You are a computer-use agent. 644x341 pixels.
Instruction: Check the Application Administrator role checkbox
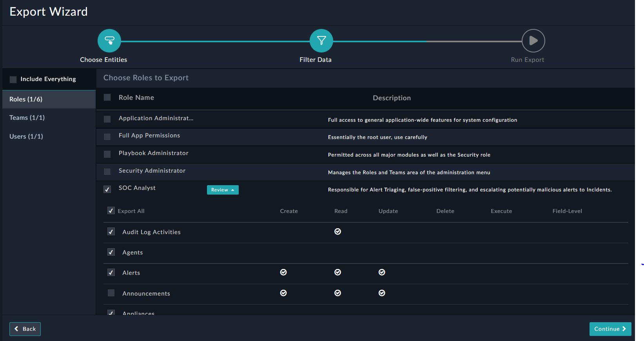pyautogui.click(x=107, y=119)
